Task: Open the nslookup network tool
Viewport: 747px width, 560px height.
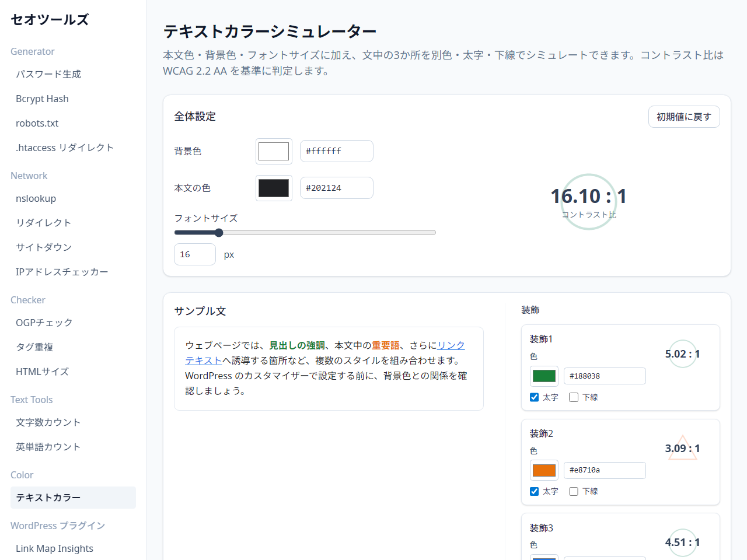Action: tap(36, 198)
